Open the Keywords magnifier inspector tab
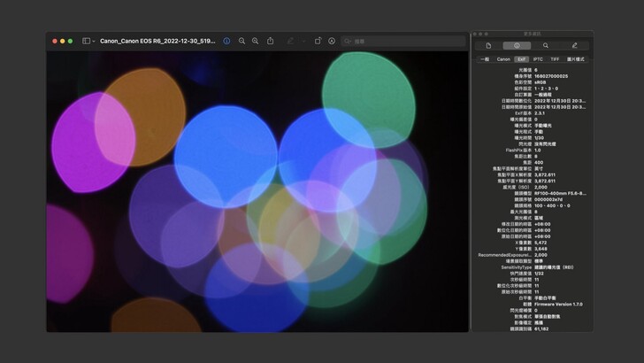 coord(546,45)
